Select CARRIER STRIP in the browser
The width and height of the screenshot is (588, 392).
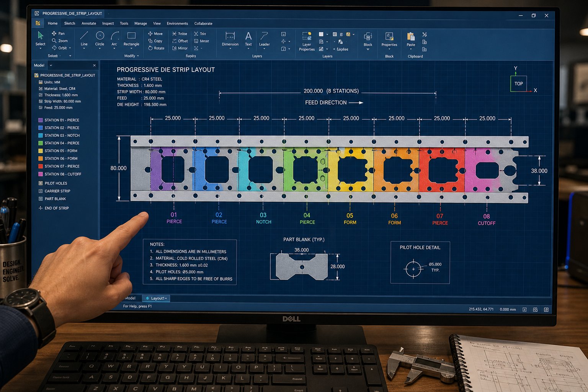point(54,191)
